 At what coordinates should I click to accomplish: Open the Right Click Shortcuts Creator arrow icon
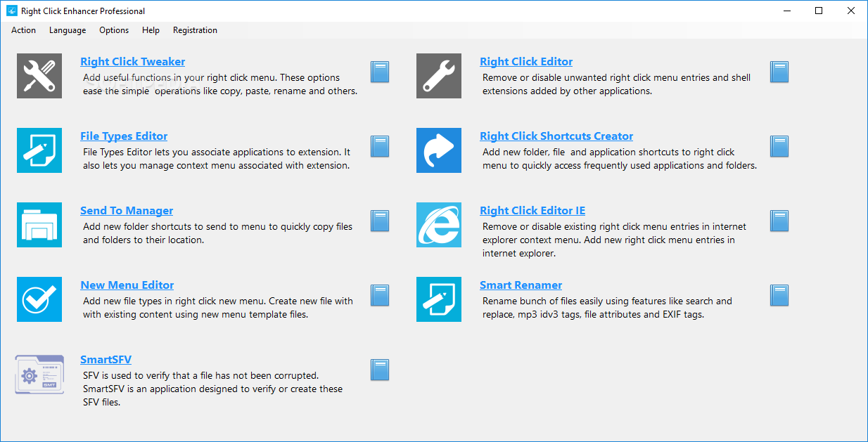439,150
